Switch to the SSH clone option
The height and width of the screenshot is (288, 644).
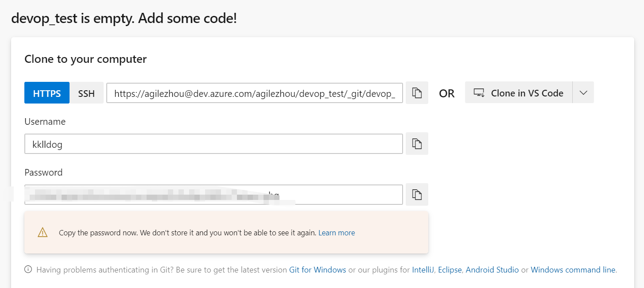(x=86, y=93)
